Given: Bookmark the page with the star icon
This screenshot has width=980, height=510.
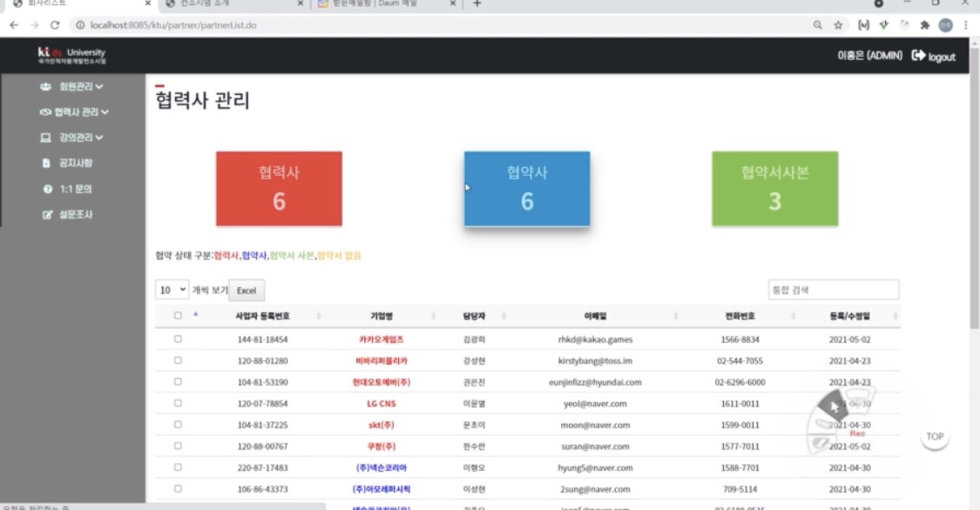Looking at the screenshot, I should (x=838, y=25).
